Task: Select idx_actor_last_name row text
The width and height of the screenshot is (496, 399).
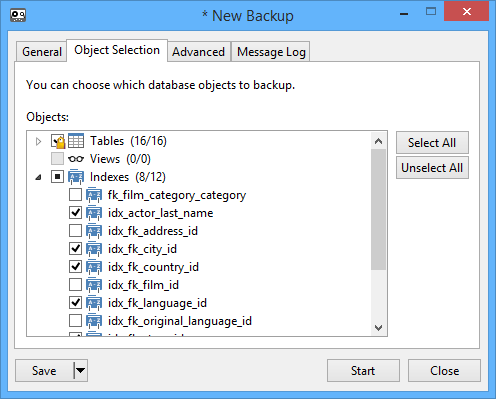Action: (160, 213)
